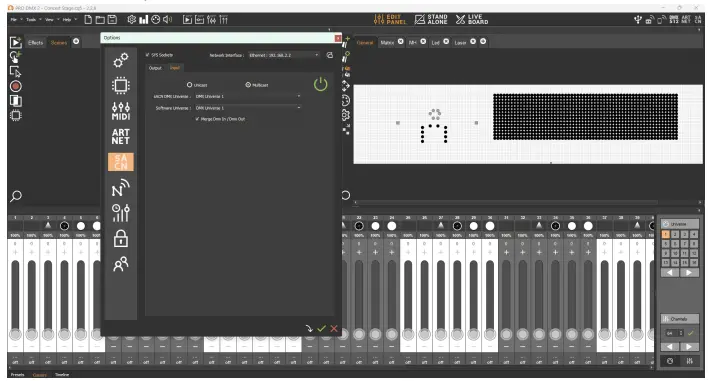Click the ART NET status icon at top right
This screenshot has height=381, width=710.
(x=686, y=19)
